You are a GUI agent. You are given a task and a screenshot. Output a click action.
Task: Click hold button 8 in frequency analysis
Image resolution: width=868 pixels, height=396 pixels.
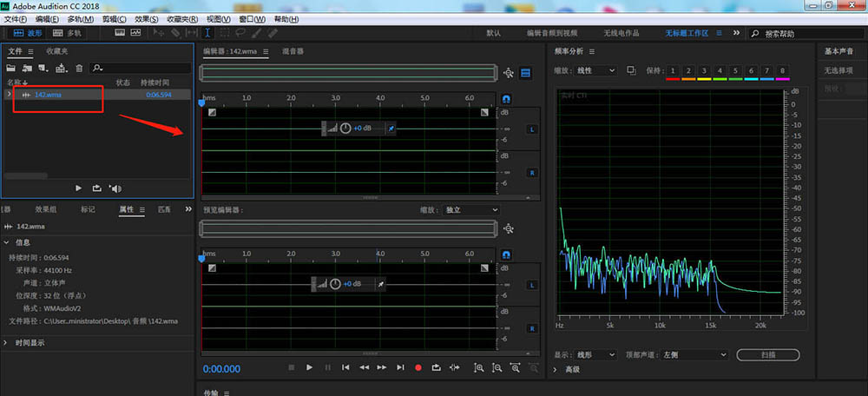tap(782, 71)
